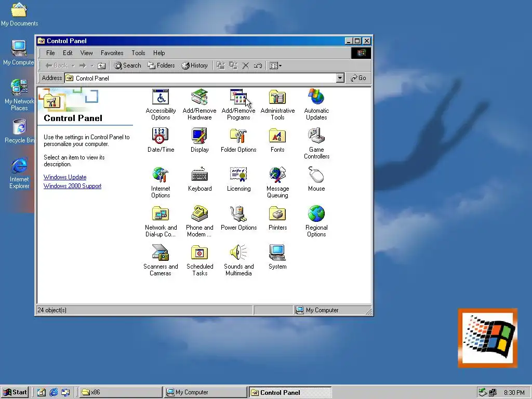Click the greyed-out Back toolbar button
The width and height of the screenshot is (532, 399).
[57, 65]
